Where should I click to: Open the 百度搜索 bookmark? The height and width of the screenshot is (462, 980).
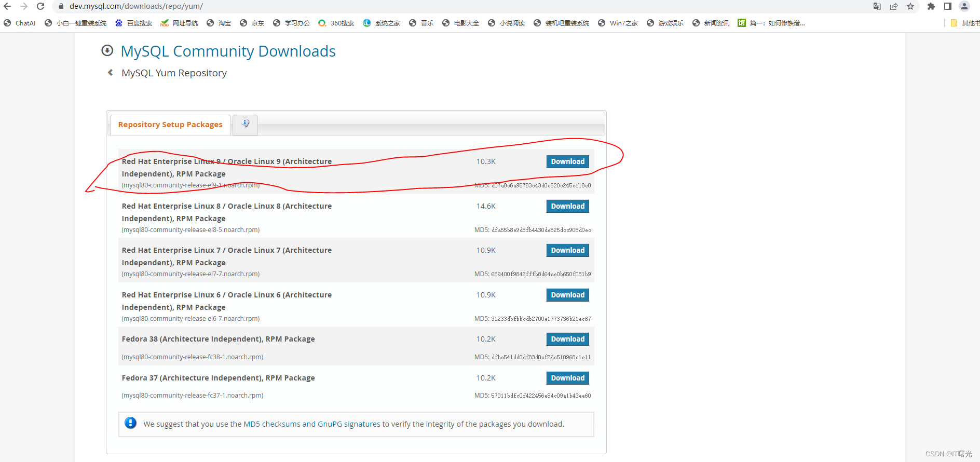pyautogui.click(x=134, y=23)
